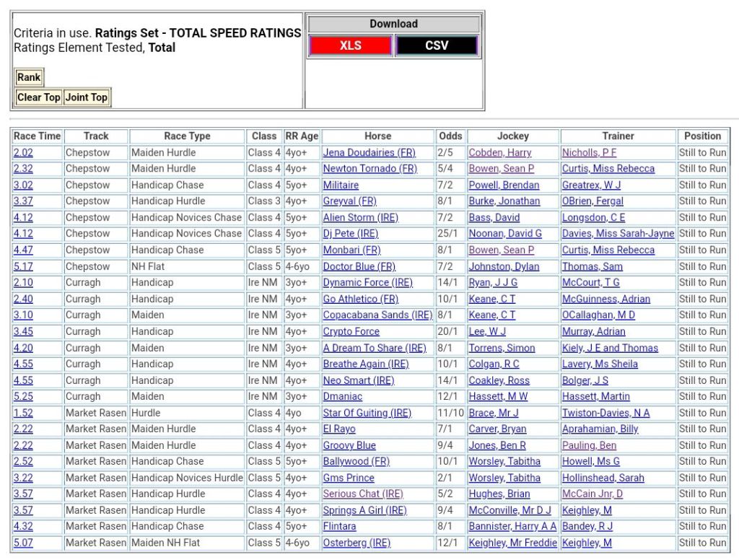Open trainer Nicholls, P F link
Screen dimensions: 739x560
pyautogui.click(x=589, y=152)
